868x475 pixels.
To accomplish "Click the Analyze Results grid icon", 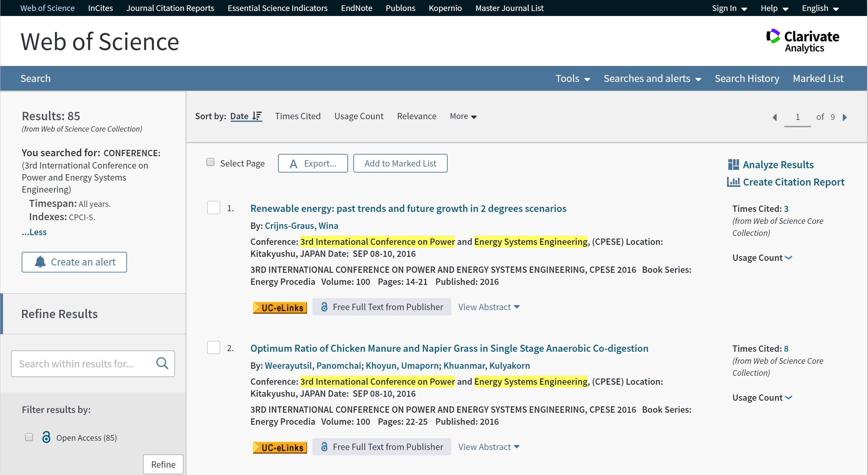I will click(733, 165).
